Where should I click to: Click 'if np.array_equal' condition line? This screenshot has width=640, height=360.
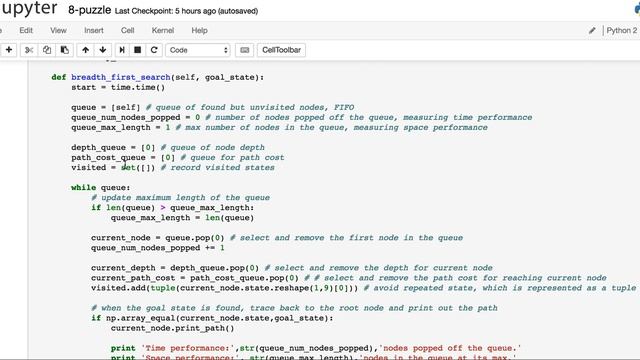(x=212, y=318)
